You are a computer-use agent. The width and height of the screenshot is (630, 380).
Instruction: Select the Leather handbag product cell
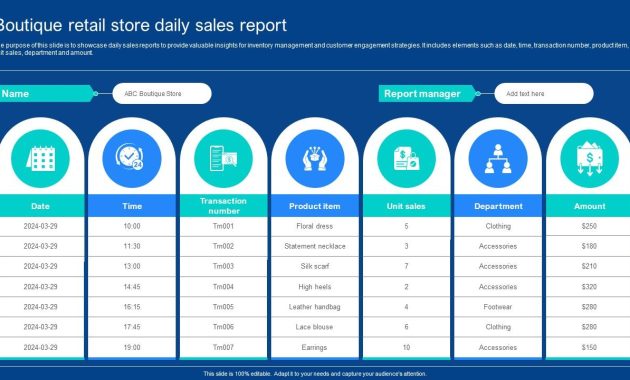[315, 307]
